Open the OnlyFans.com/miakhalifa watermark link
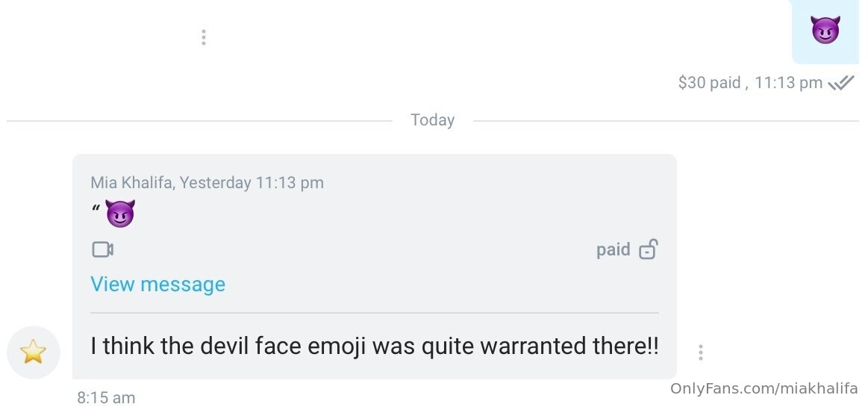Viewport: 868px width, 407px height. point(764,389)
